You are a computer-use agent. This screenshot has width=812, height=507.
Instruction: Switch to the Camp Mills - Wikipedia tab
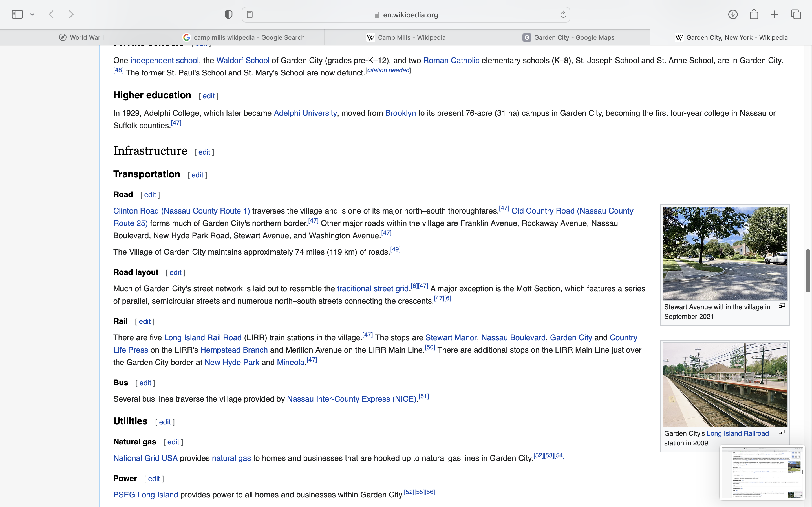[406, 37]
